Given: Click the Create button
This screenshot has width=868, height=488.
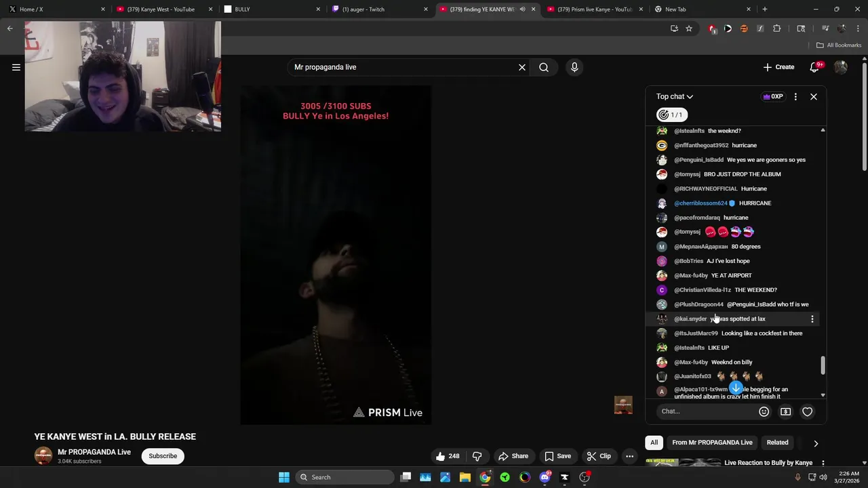Looking at the screenshot, I should pyautogui.click(x=778, y=67).
